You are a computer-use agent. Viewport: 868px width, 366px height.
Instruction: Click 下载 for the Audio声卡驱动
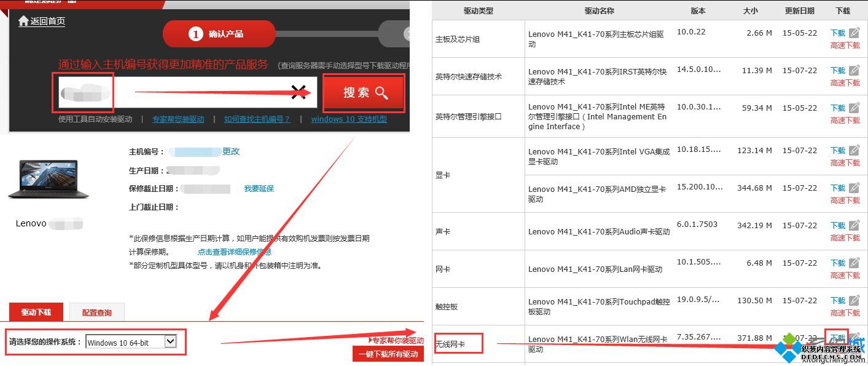coord(838,225)
